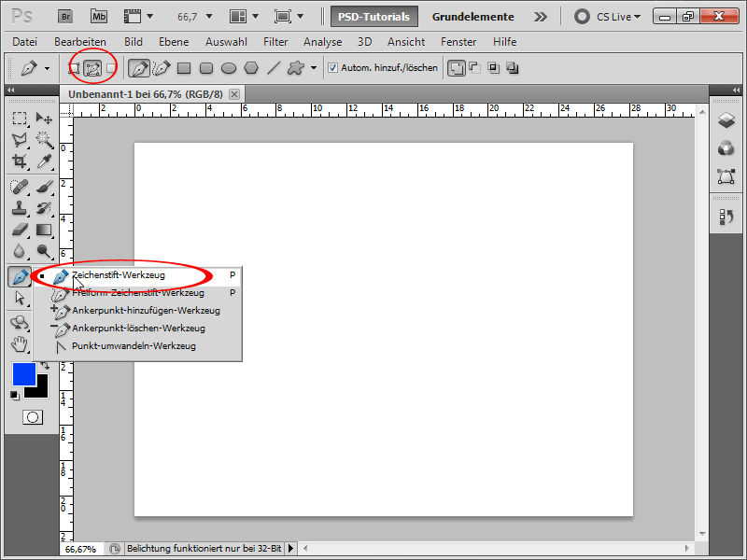Expand the right panel dock arrows
The height and width of the screenshot is (560, 747).
click(x=737, y=90)
